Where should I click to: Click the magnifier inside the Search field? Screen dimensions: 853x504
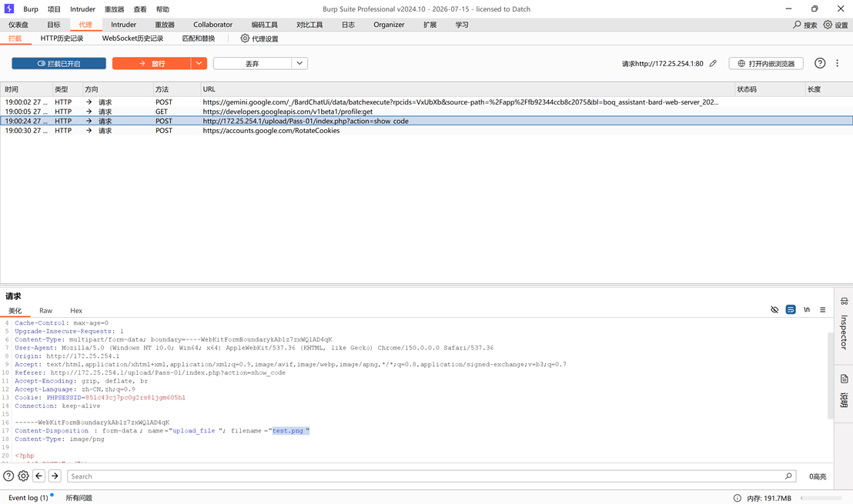tap(788, 476)
